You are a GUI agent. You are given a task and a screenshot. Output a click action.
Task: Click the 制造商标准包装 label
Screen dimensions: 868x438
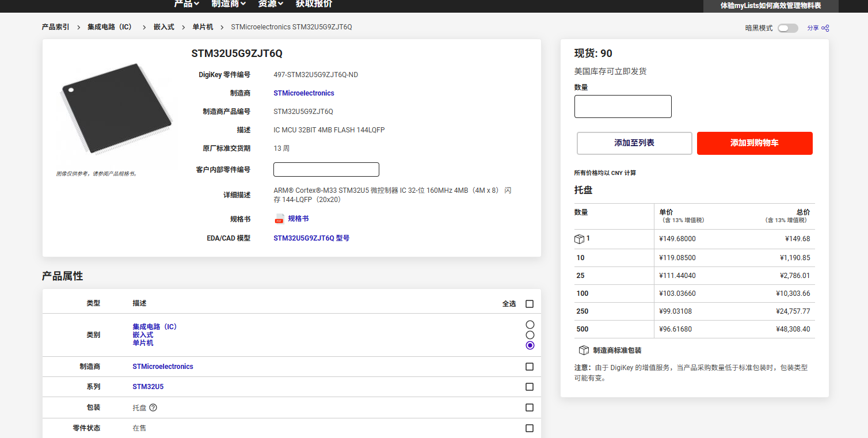click(617, 351)
